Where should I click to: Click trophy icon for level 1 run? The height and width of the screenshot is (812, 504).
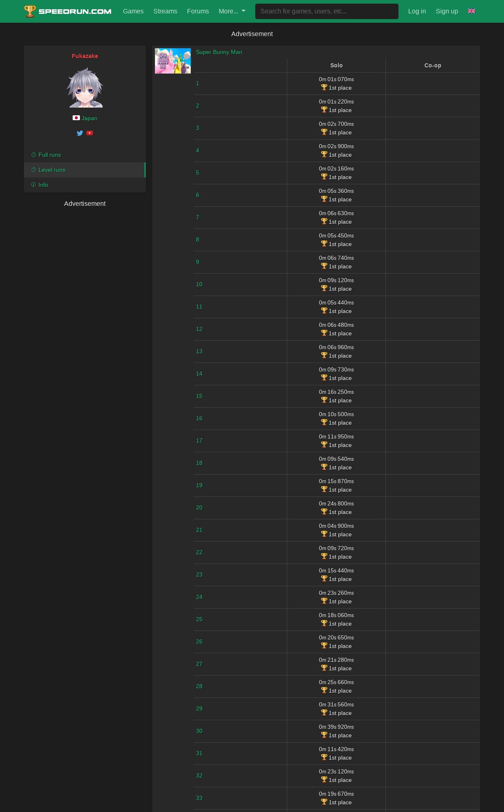coord(324,87)
